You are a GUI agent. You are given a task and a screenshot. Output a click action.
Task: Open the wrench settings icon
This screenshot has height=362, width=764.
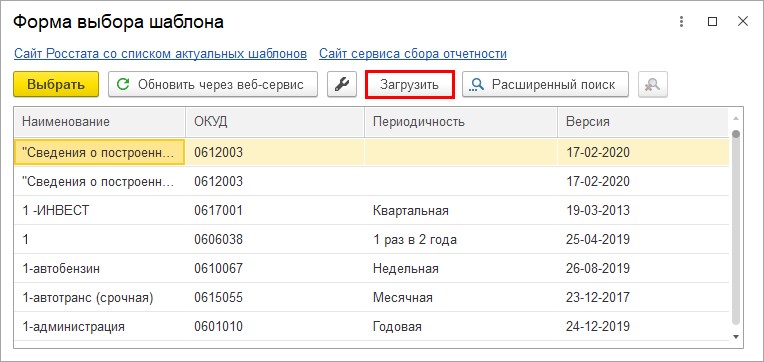[342, 84]
